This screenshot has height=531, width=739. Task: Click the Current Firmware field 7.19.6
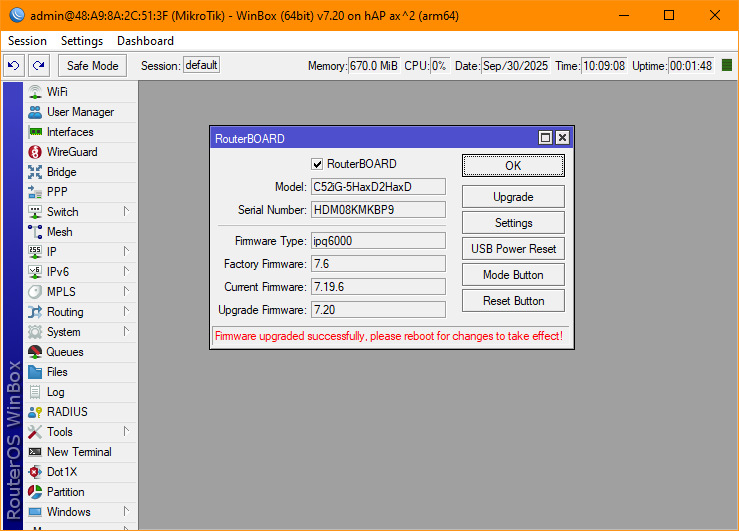coord(378,286)
